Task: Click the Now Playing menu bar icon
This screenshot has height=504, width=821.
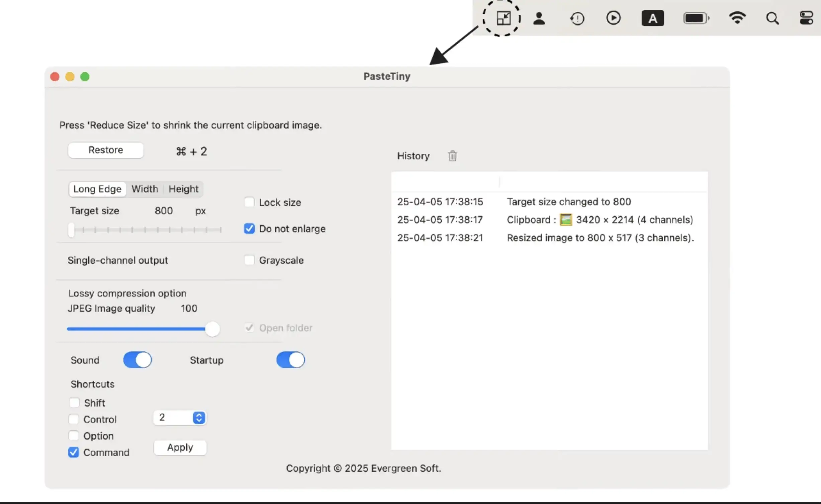Action: [x=613, y=18]
